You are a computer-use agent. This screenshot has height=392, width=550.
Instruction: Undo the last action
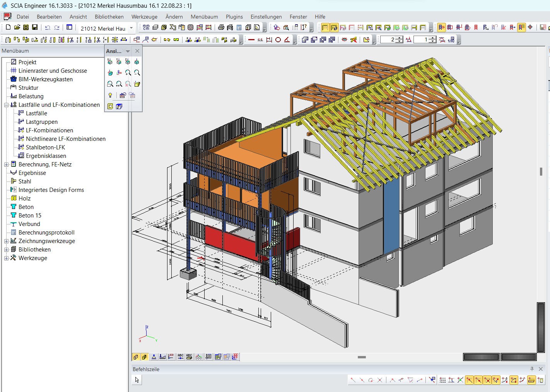coord(48,27)
